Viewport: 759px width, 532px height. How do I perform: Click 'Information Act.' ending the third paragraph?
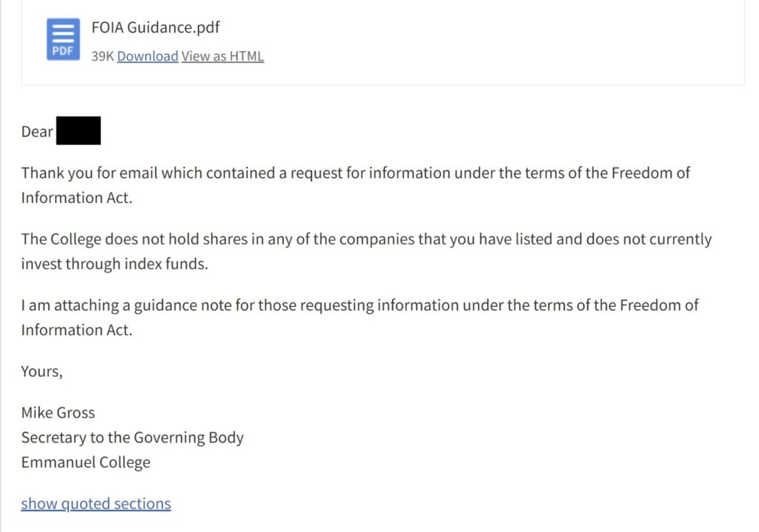coord(76,330)
